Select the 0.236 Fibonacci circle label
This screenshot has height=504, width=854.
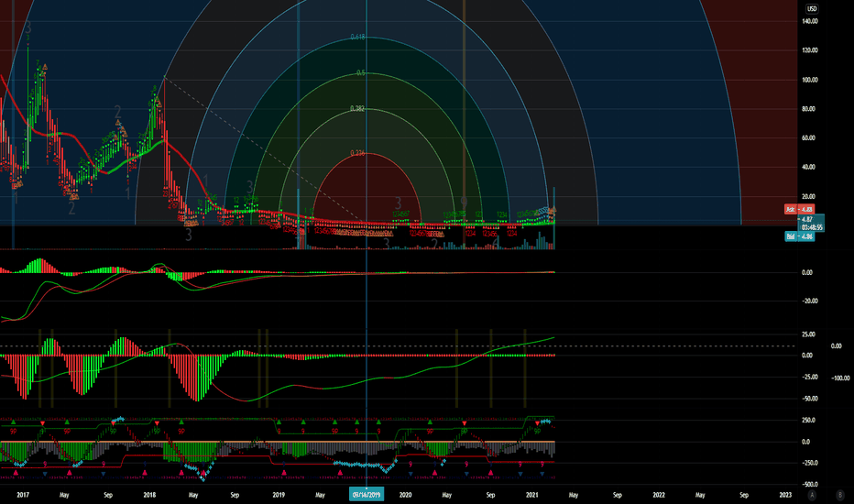[x=357, y=153]
